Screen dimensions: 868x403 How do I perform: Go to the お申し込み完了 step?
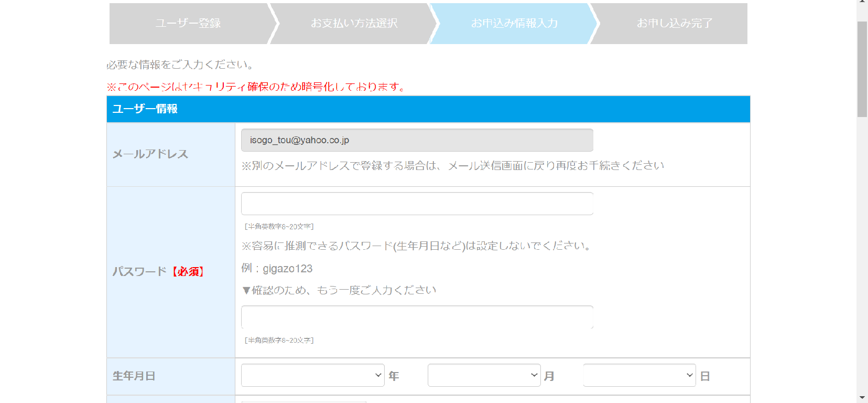coord(674,24)
